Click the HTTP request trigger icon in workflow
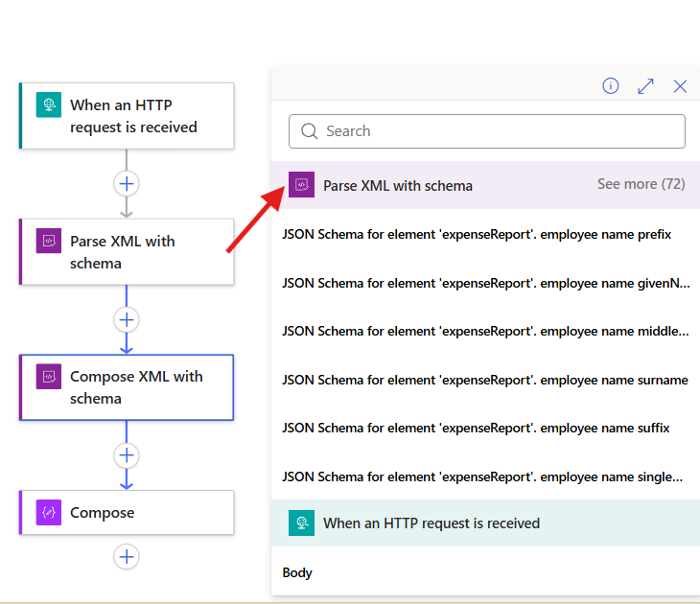Screen dimensions: 700x604 point(48,105)
